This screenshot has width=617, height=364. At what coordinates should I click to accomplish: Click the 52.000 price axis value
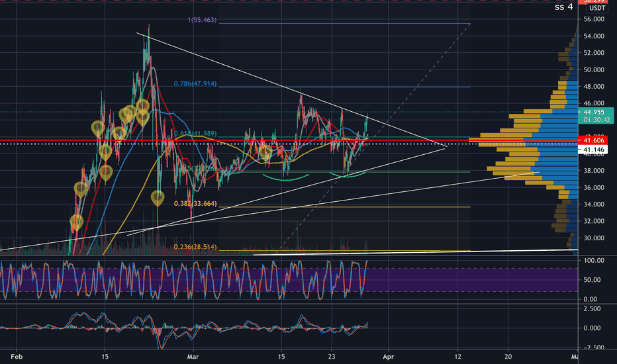[594, 53]
